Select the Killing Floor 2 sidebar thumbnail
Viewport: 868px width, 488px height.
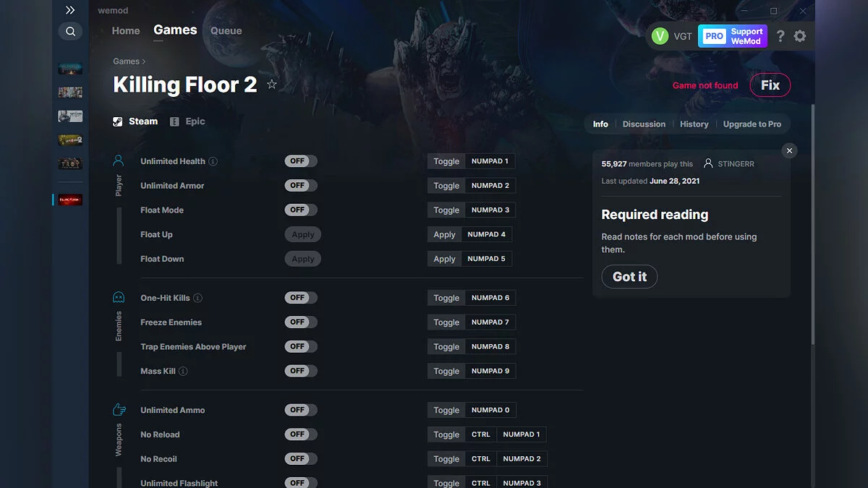click(x=70, y=200)
